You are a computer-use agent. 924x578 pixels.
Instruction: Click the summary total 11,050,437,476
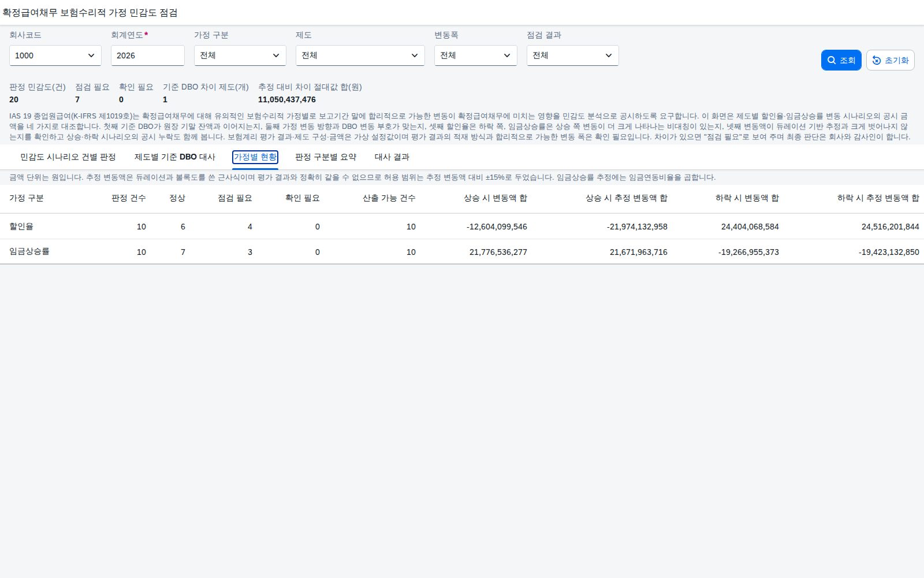point(287,99)
